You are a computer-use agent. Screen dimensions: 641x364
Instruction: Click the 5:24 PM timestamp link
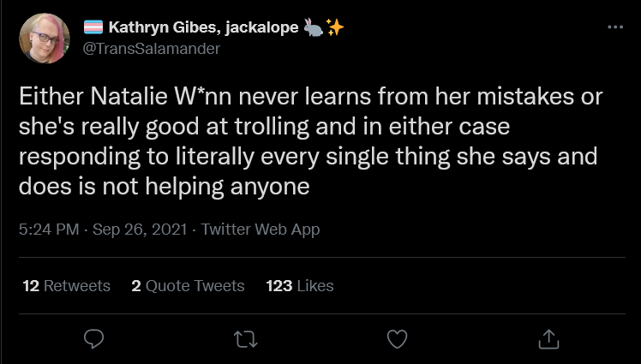pyautogui.click(x=49, y=230)
